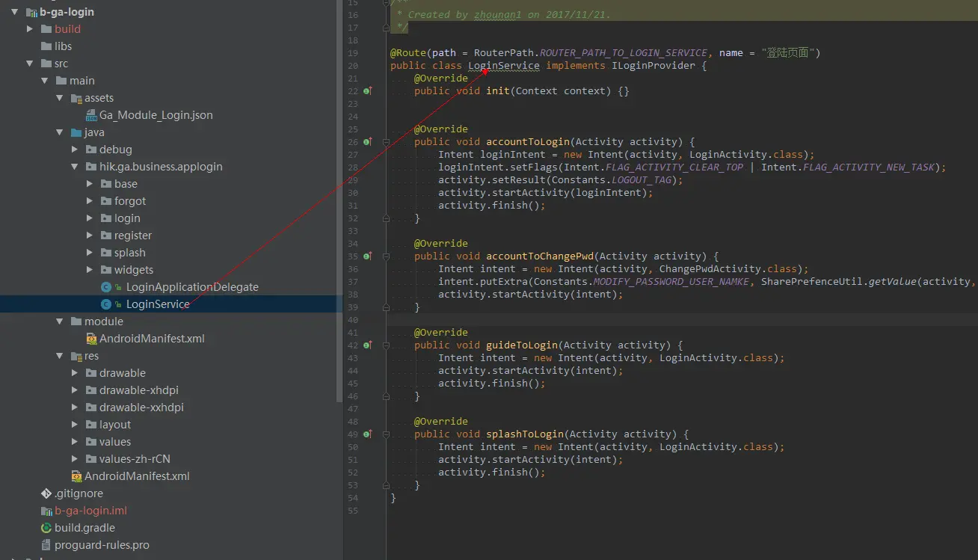Screen dimensions: 978x560
Task: Click implements gutter icon beside splashToLogin
Action: [368, 434]
